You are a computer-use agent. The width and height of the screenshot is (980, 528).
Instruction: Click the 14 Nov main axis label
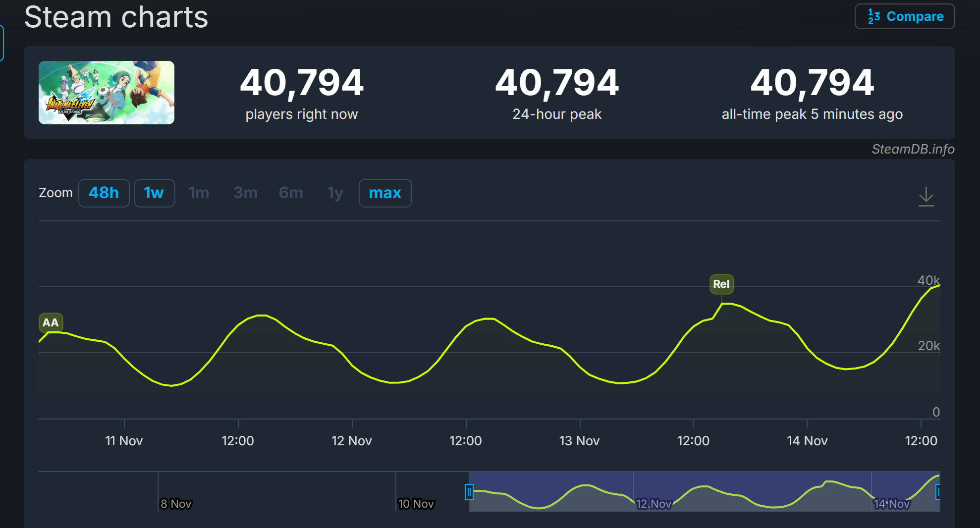pos(807,441)
